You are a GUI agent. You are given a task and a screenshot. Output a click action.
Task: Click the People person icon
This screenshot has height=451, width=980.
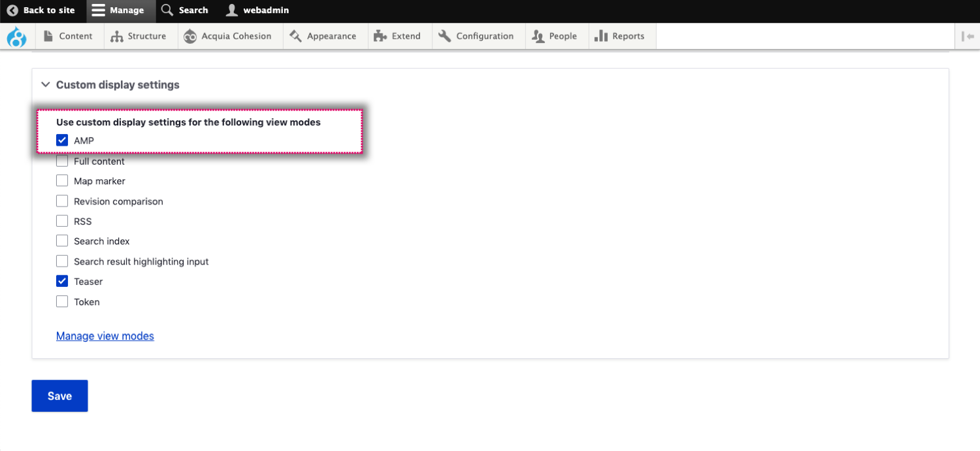[538, 37]
